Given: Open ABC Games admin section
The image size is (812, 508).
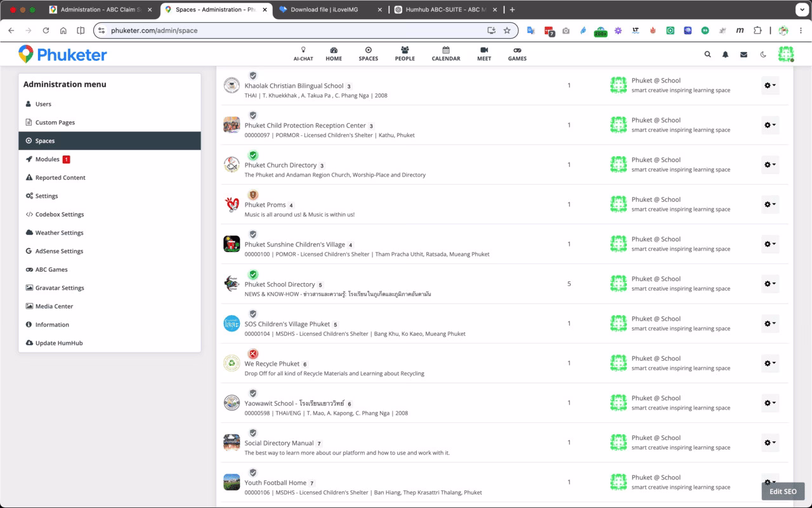Looking at the screenshot, I should point(110,270).
